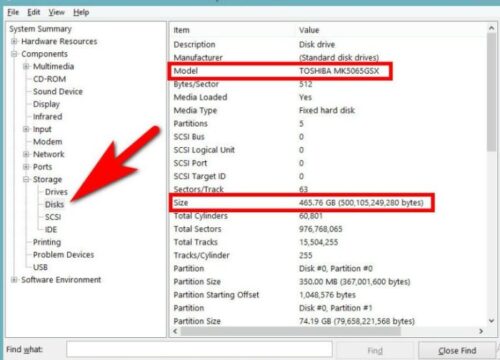The height and width of the screenshot is (360, 500).
Task: Select Problem Devices in the tree
Action: 63,255
